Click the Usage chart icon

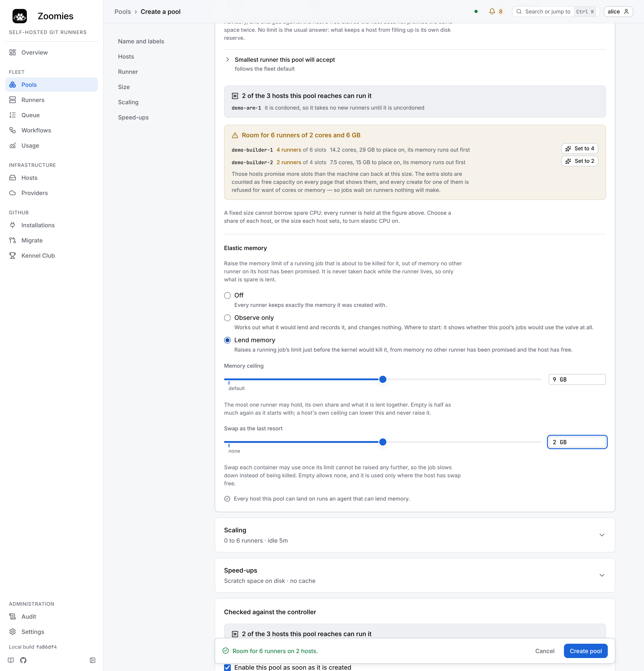tap(13, 146)
